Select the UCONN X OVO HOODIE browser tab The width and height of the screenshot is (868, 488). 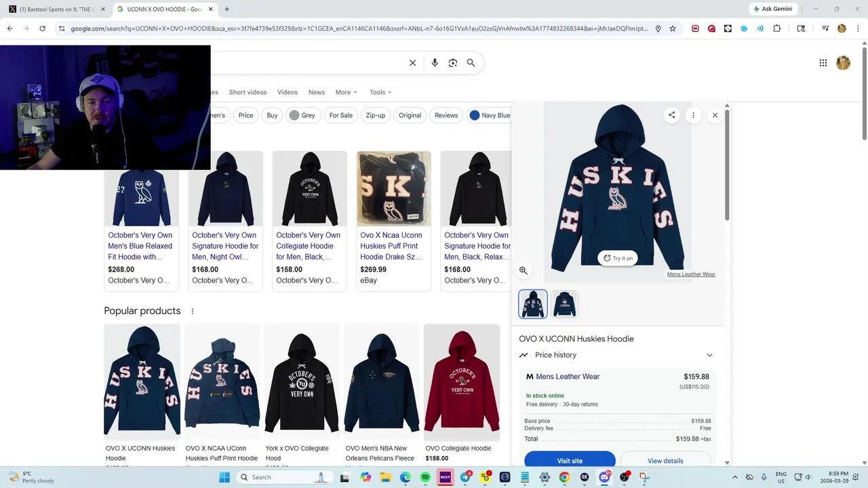[x=163, y=9]
